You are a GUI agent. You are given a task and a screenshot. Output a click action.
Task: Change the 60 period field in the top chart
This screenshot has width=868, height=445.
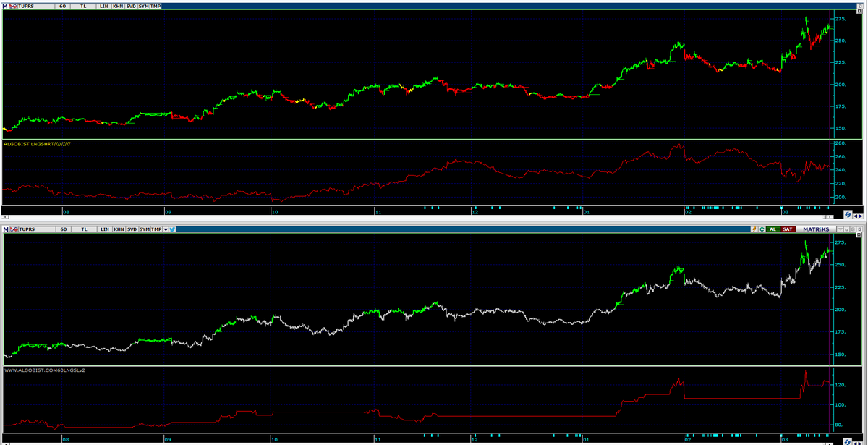62,6
